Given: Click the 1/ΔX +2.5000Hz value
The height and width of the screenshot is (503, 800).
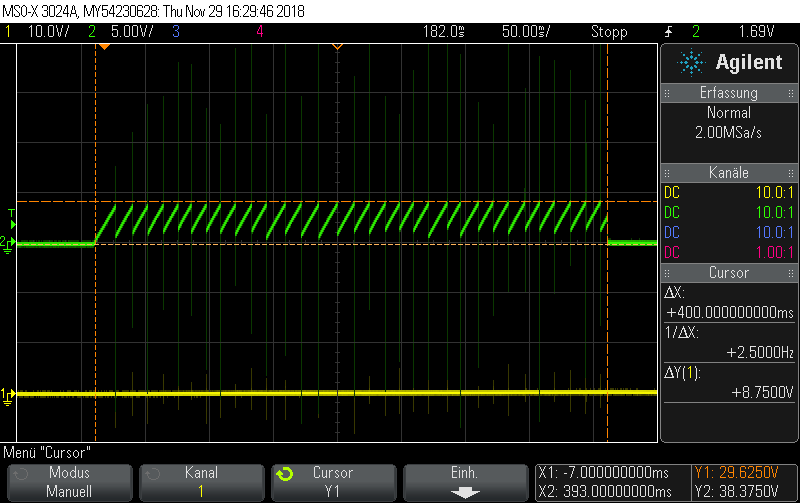Looking at the screenshot, I should (760, 352).
